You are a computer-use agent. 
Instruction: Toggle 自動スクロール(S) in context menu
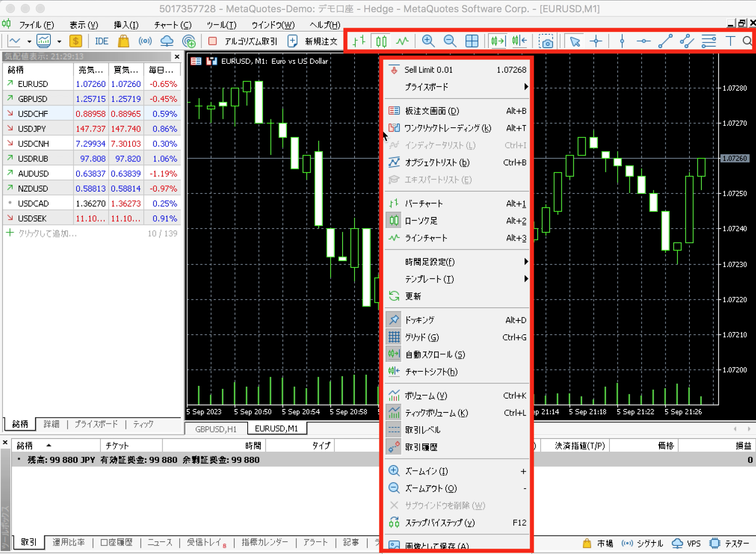[457, 354]
